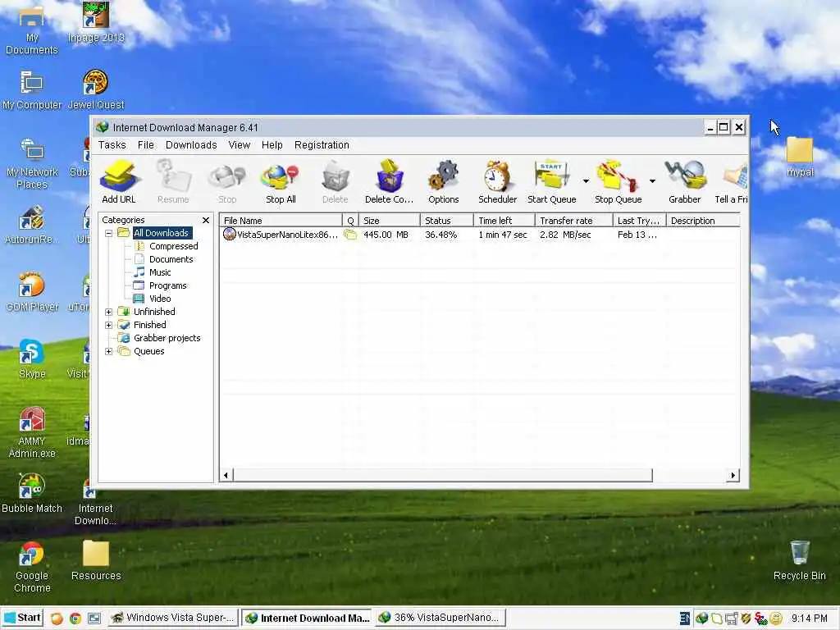Open the Grabber toolbar icon
Viewport: 840px width, 630px height.
[x=685, y=181]
